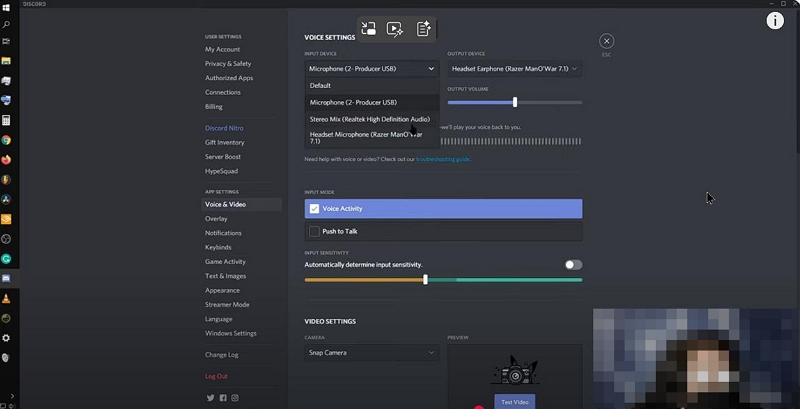Open Privacy & Safety settings
800x409 pixels.
point(228,63)
